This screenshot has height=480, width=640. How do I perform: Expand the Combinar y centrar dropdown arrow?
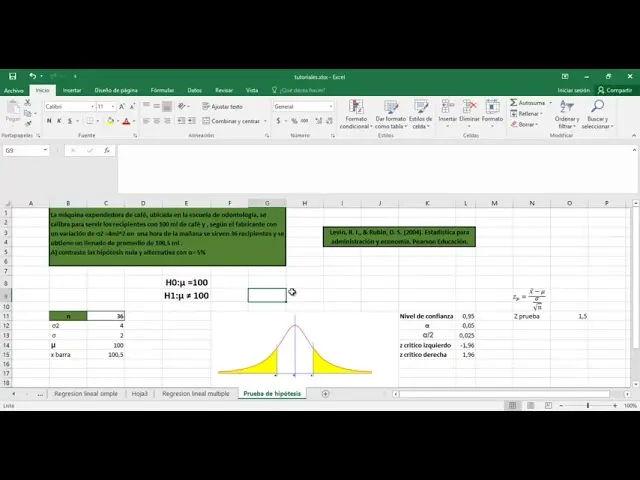point(265,121)
